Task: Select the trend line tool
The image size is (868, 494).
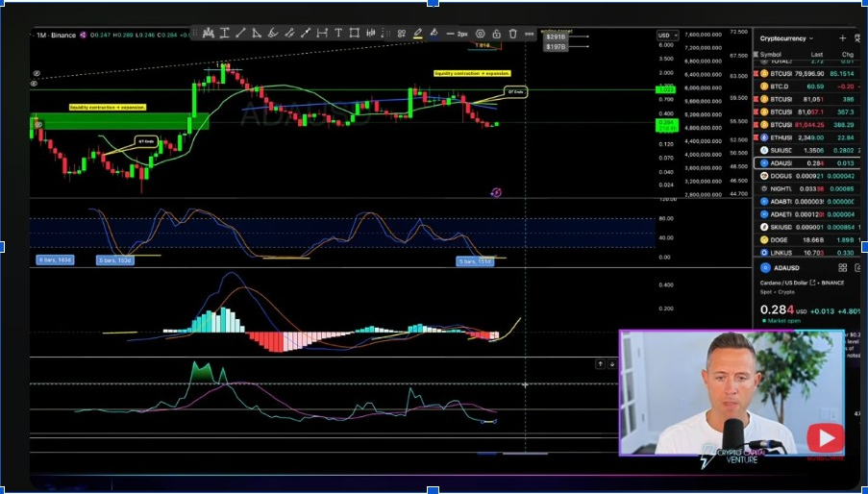Action: pos(240,34)
